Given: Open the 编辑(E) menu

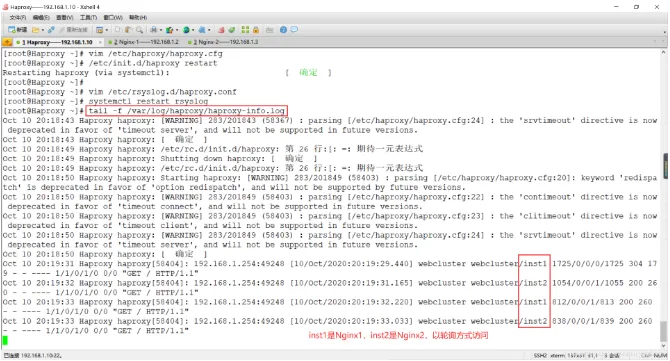Looking at the screenshot, I should [41, 18].
